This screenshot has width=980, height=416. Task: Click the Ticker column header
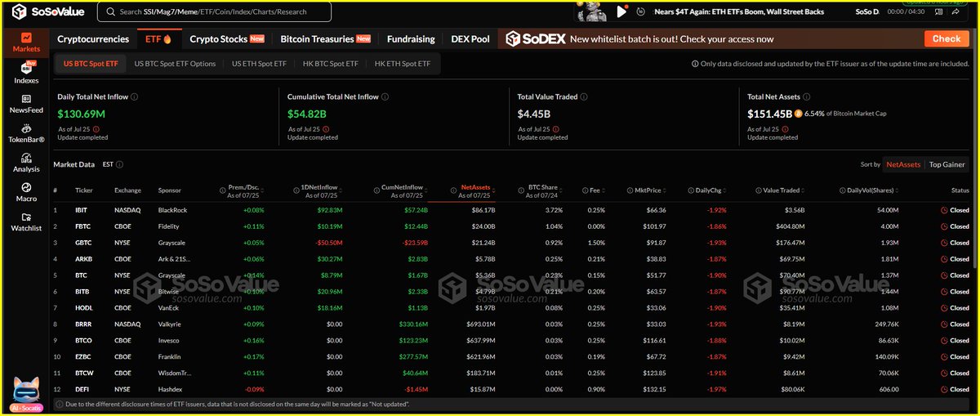click(x=84, y=190)
